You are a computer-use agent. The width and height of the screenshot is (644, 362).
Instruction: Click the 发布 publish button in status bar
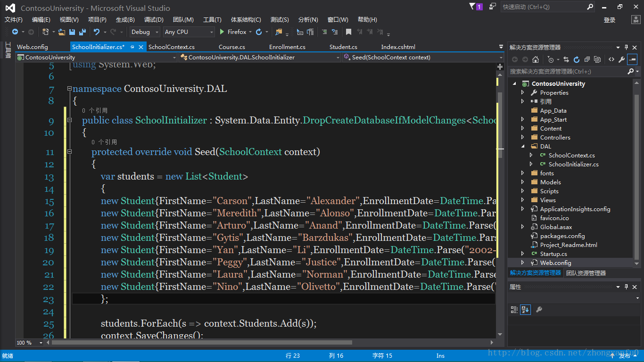click(x=625, y=356)
